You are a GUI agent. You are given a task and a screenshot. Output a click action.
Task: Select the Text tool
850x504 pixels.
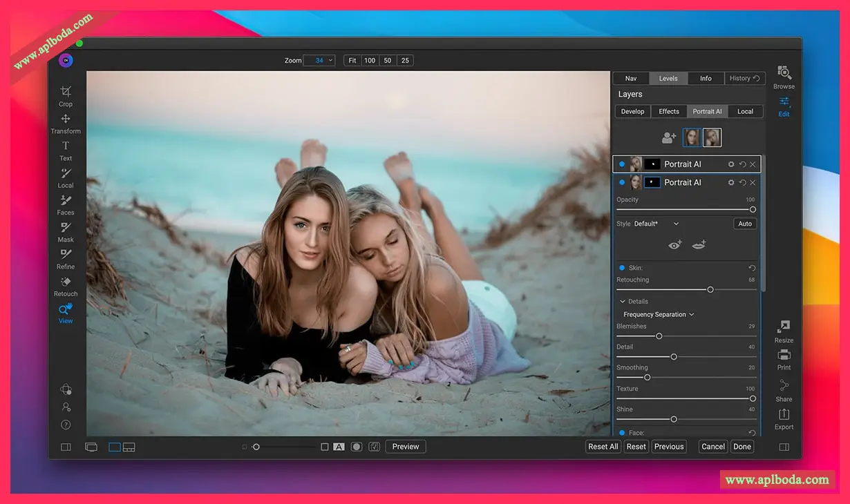coord(66,149)
